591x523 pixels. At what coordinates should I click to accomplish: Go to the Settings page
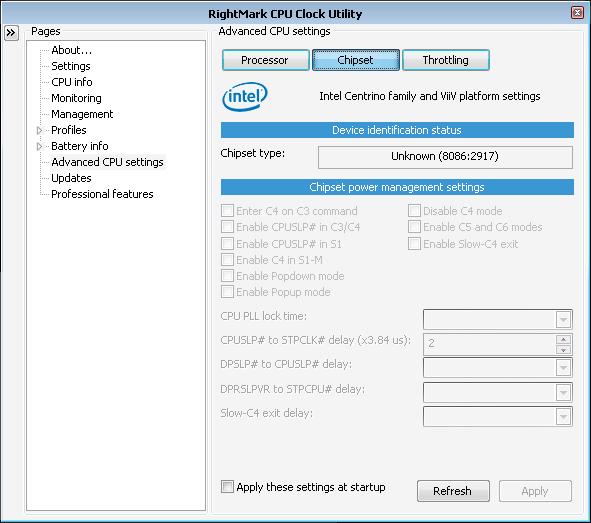coord(71,66)
